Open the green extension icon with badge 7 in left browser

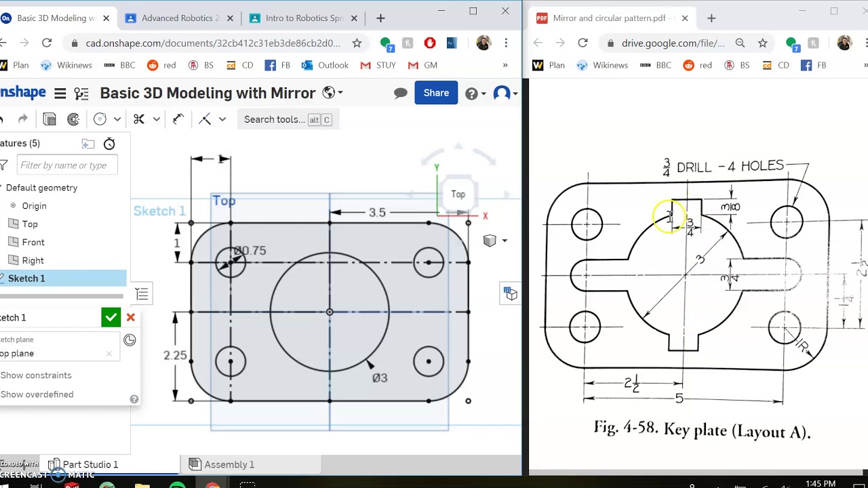[x=387, y=44]
